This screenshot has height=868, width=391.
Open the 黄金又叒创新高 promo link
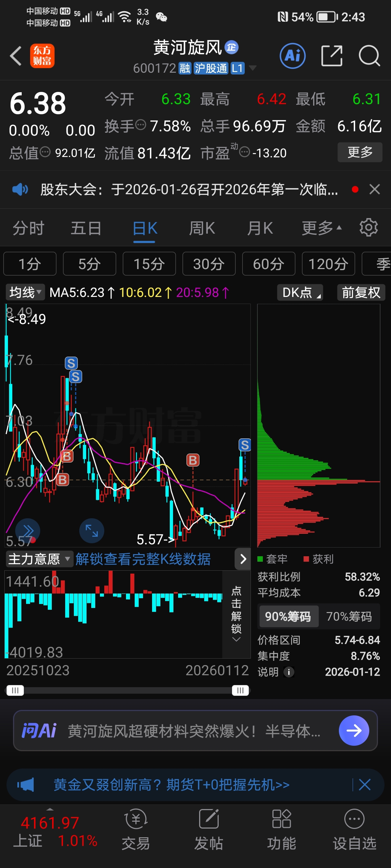(x=172, y=784)
